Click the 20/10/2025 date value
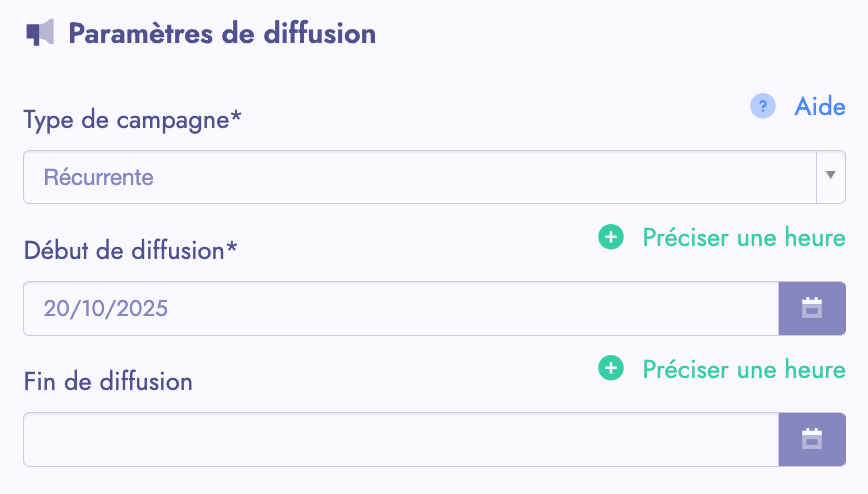868x494 pixels. pyautogui.click(x=106, y=308)
